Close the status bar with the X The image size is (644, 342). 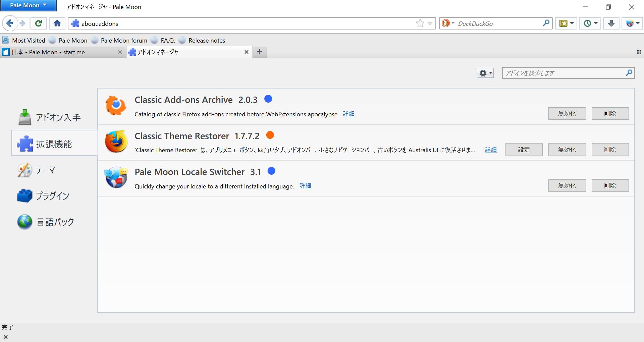pos(5,337)
